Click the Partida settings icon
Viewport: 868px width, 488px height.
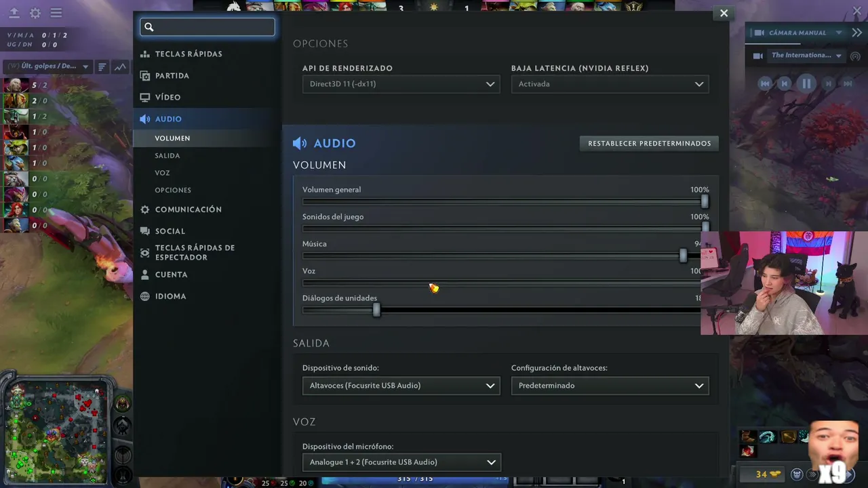pos(144,76)
